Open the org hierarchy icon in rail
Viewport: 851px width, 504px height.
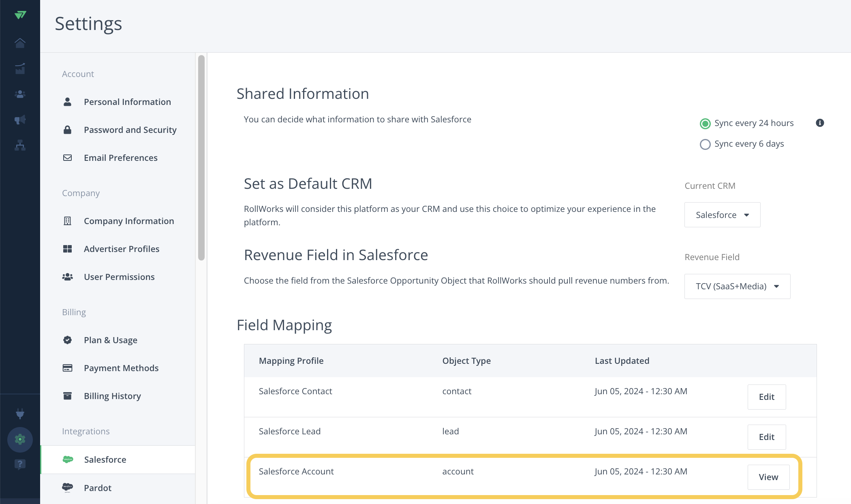tap(20, 145)
